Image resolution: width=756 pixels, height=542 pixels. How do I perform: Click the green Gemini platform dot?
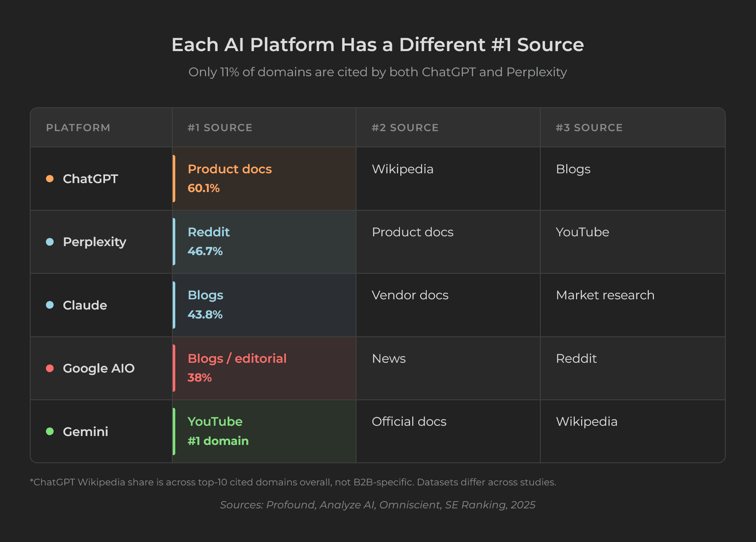click(x=50, y=431)
